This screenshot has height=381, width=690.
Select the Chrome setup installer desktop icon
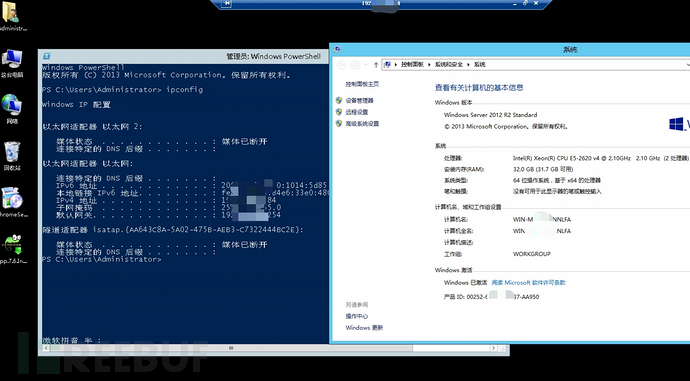12,202
